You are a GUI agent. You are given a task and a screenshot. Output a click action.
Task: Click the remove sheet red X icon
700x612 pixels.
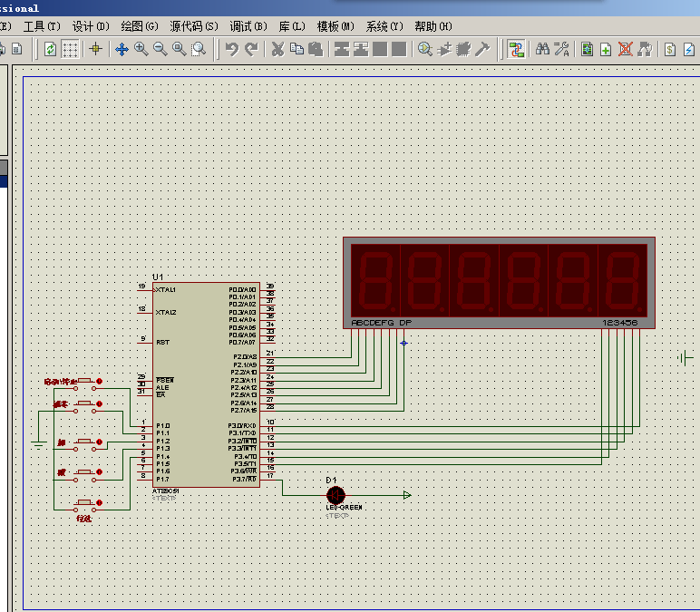pos(626,49)
